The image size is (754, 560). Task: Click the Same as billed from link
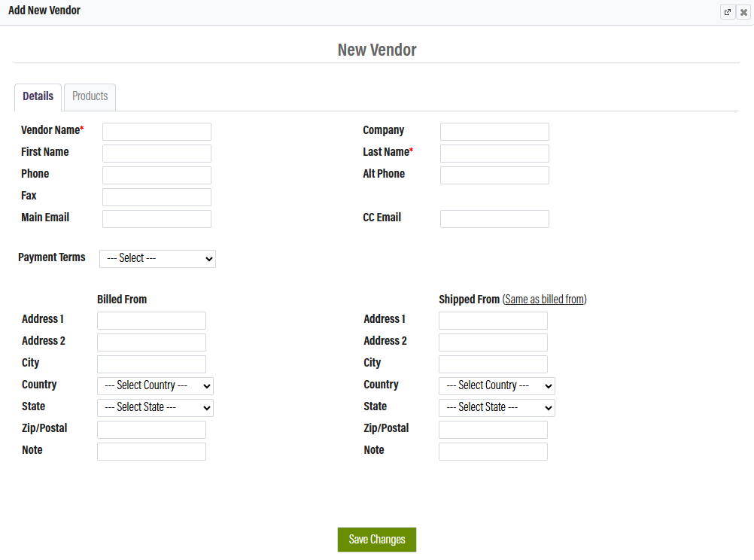pyautogui.click(x=544, y=300)
